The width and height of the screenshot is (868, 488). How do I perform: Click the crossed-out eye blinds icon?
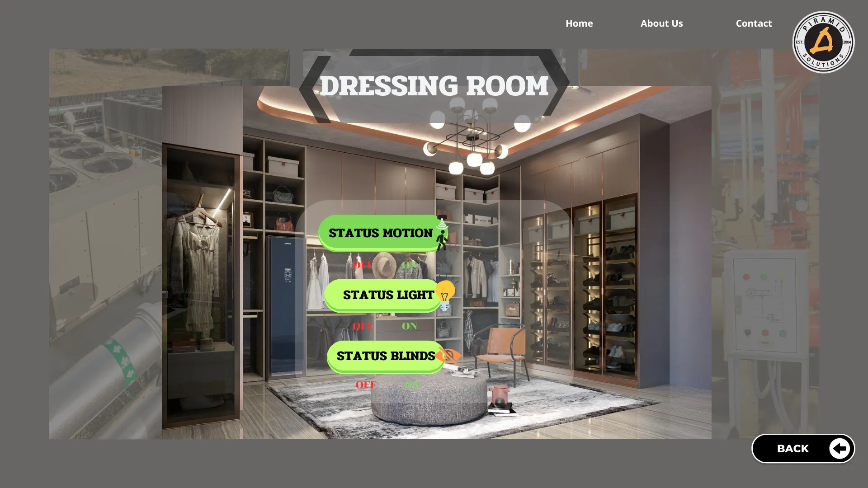point(448,357)
